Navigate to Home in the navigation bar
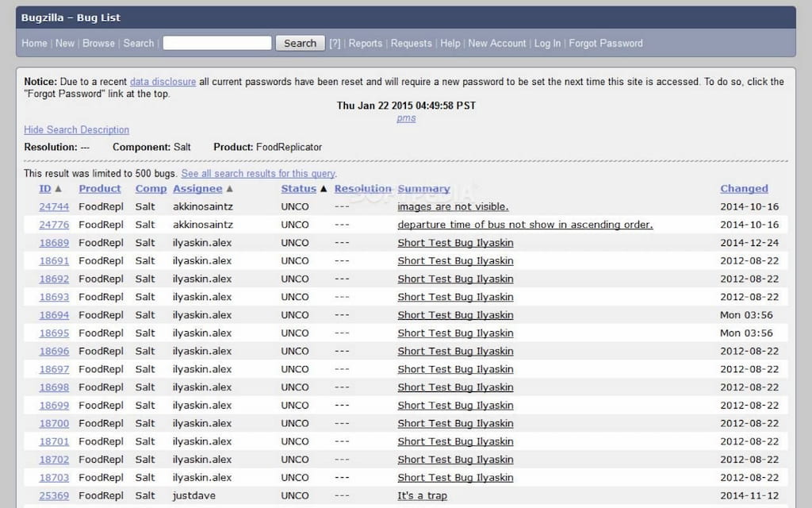Image resolution: width=812 pixels, height=508 pixels. (34, 44)
